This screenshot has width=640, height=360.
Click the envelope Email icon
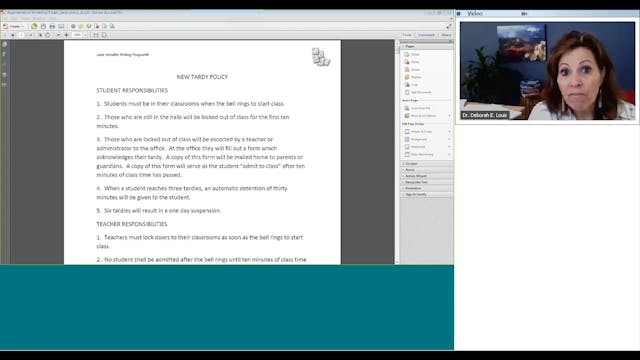(x=61, y=26)
